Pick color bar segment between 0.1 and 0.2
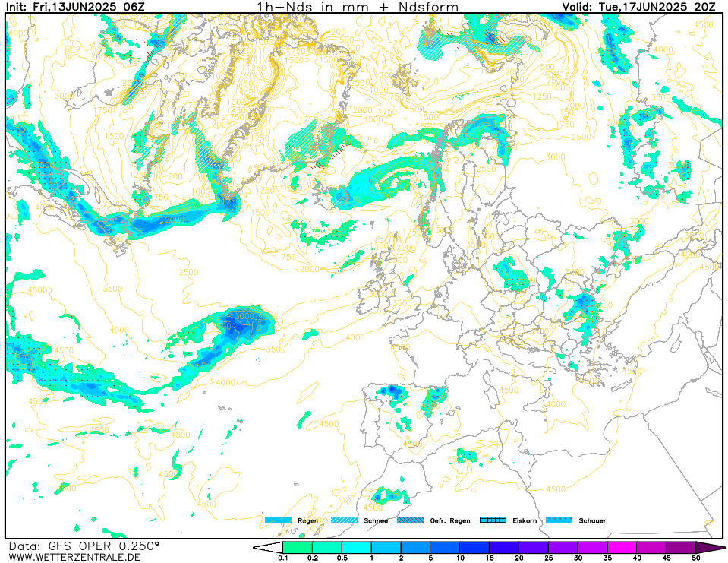 [298, 548]
